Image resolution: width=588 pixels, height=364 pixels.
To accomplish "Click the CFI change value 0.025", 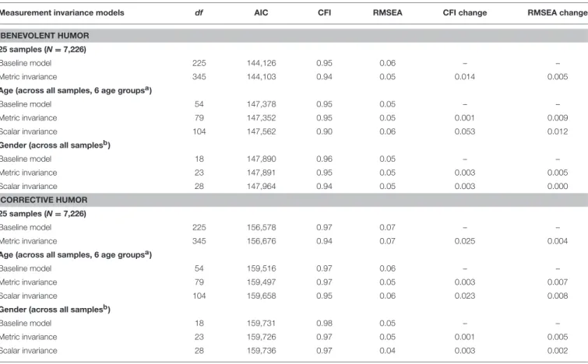I will click(465, 241).
